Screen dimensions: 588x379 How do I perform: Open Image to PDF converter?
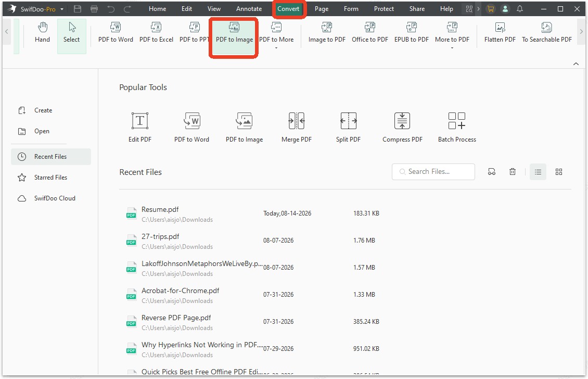click(327, 33)
